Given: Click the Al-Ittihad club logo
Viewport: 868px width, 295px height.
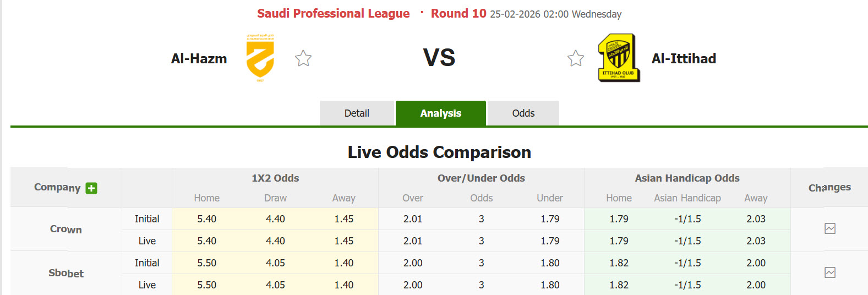Looking at the screenshot, I should point(619,58).
